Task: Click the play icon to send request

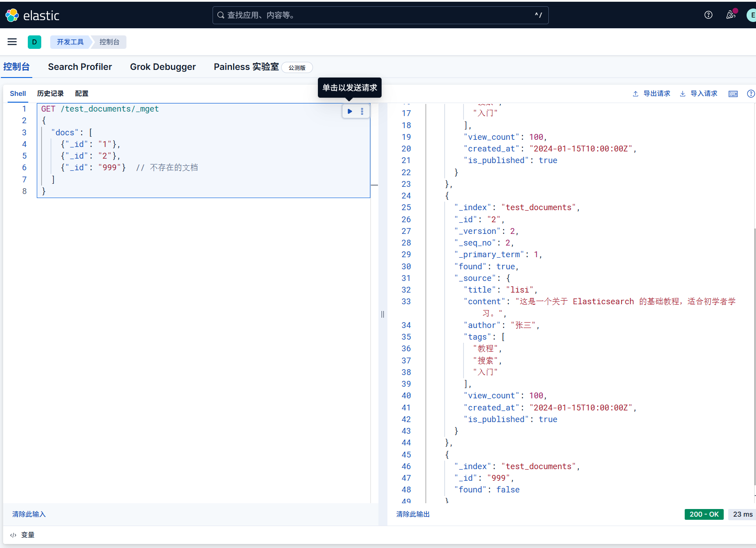Action: click(350, 111)
